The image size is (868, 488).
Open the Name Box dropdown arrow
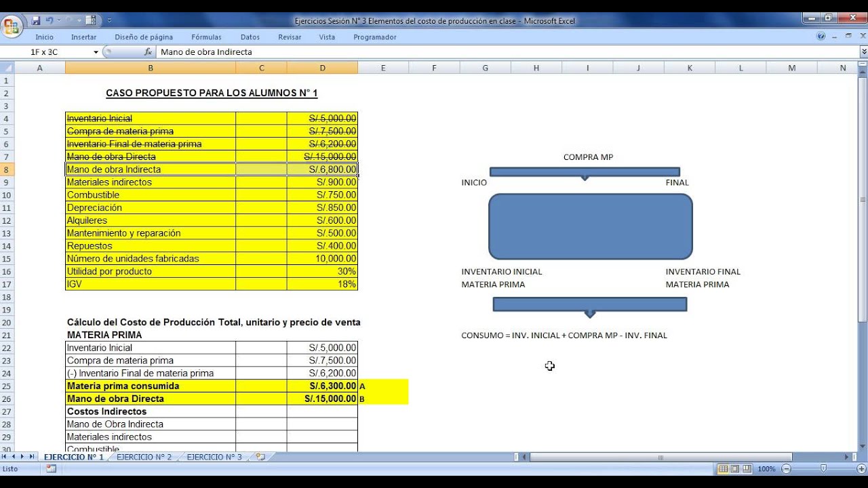click(96, 52)
